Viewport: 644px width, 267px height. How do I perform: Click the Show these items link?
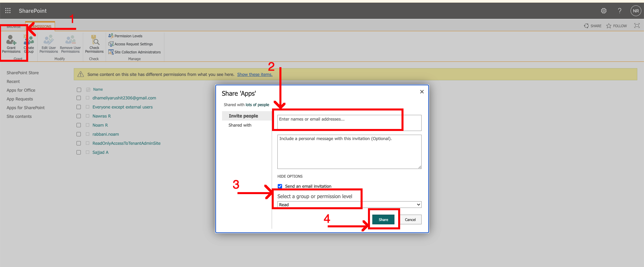tap(255, 75)
